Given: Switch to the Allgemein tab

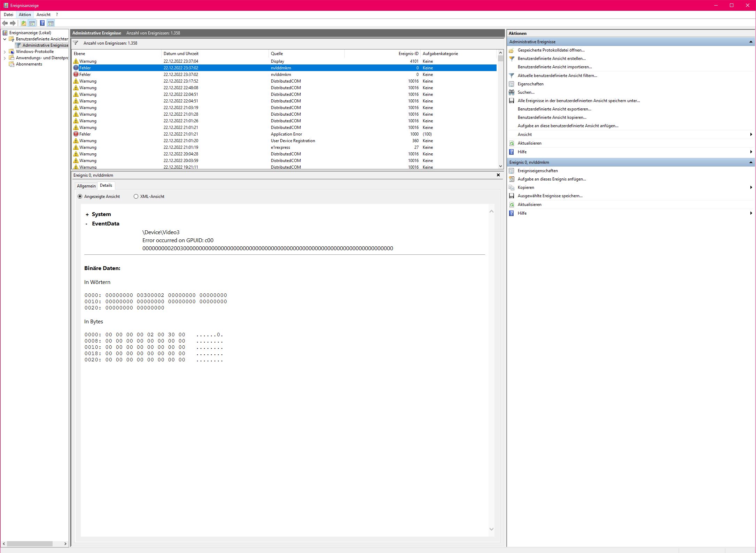Looking at the screenshot, I should tap(86, 186).
